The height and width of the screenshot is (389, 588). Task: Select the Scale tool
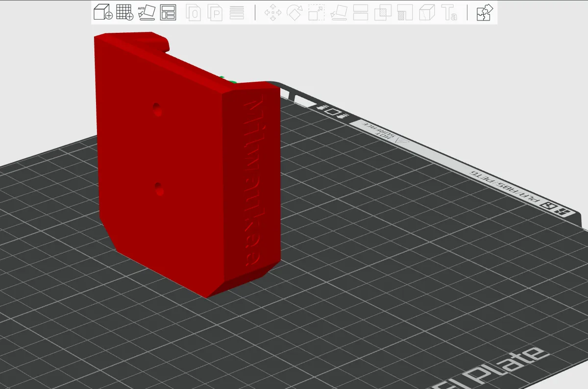[317, 13]
